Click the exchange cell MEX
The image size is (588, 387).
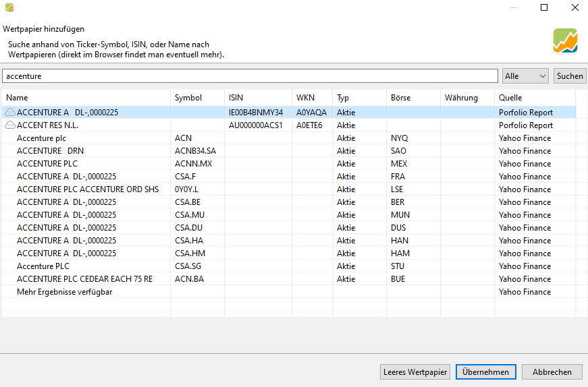coord(398,163)
